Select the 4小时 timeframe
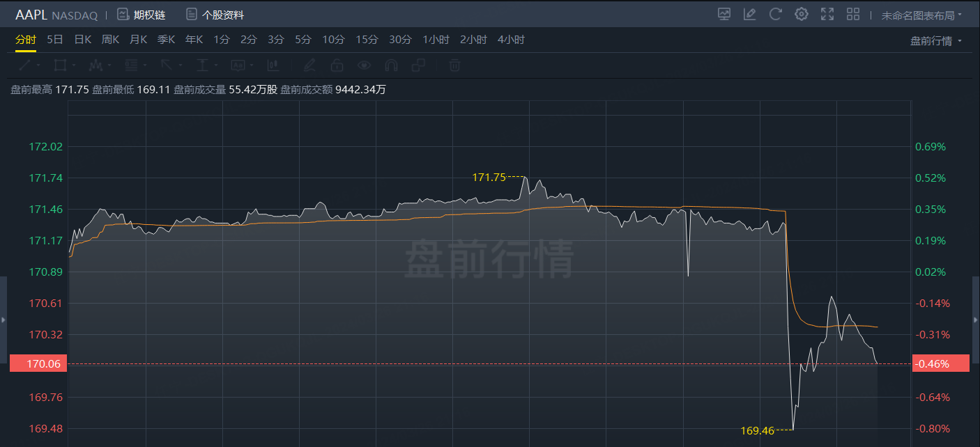The width and height of the screenshot is (980, 447). click(x=511, y=40)
